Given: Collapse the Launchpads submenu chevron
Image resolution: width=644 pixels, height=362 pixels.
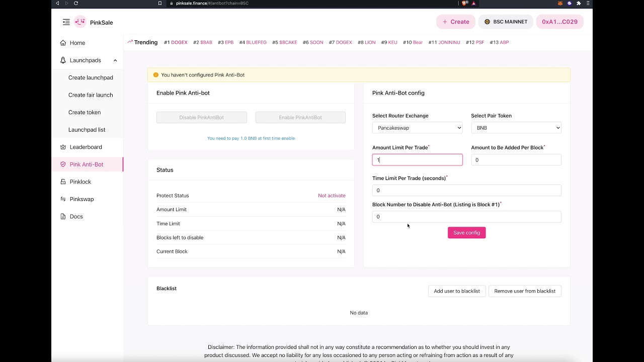Looking at the screenshot, I should (x=115, y=60).
